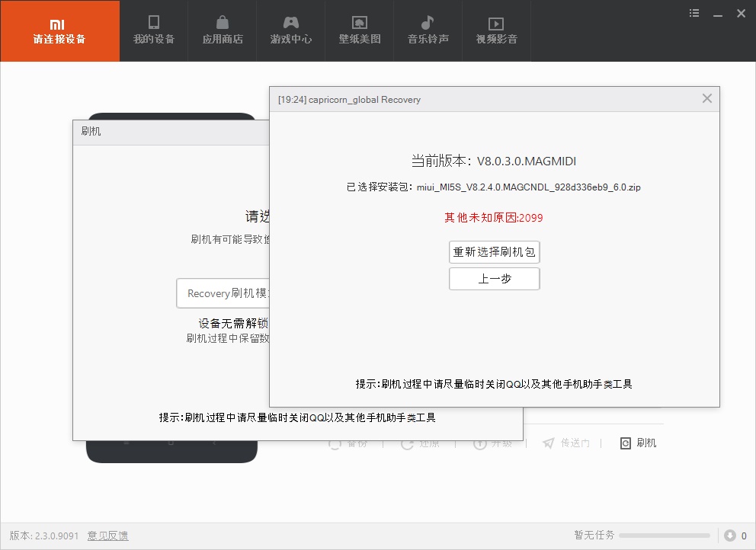Click the 意见反馈 feedback link

(x=107, y=536)
